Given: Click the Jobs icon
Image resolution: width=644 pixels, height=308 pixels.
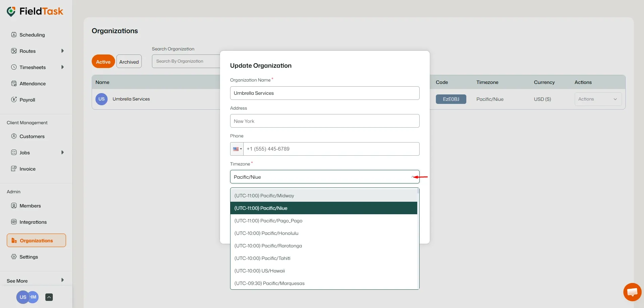Looking at the screenshot, I should [14, 152].
